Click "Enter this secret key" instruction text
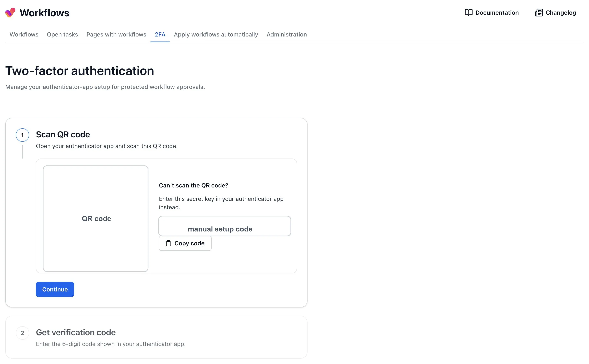This screenshot has height=364, width=589. click(221, 203)
